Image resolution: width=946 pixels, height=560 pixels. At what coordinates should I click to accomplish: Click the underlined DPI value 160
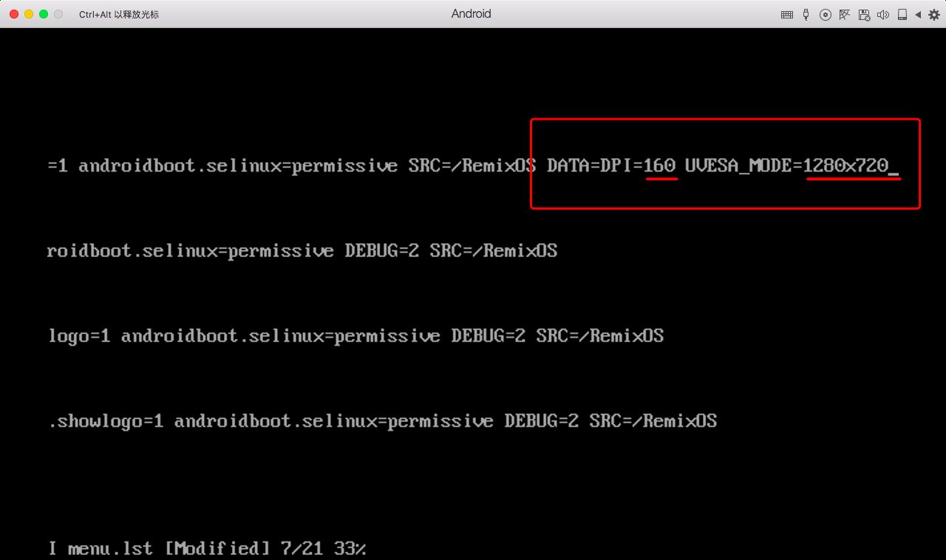coord(660,165)
